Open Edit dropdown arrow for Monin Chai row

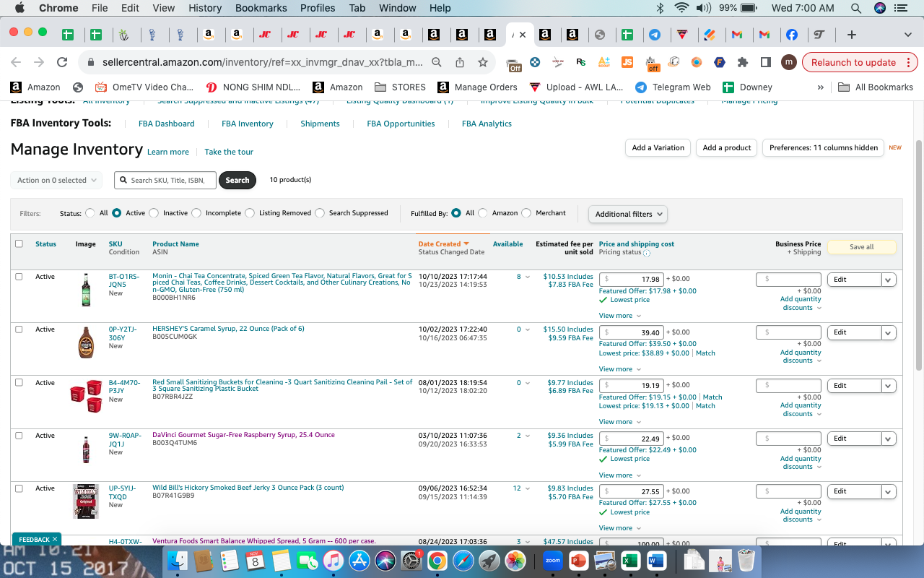(889, 280)
